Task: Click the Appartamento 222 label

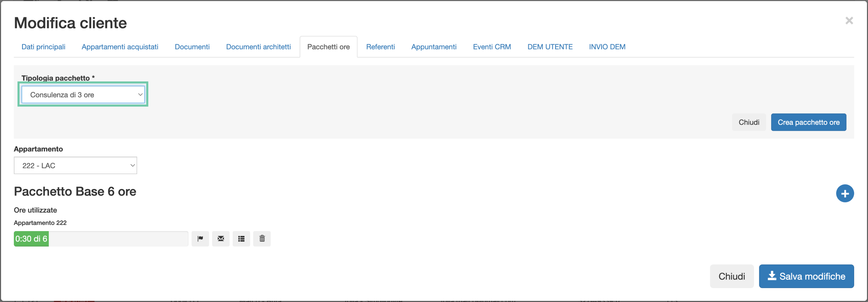Action: (x=40, y=223)
